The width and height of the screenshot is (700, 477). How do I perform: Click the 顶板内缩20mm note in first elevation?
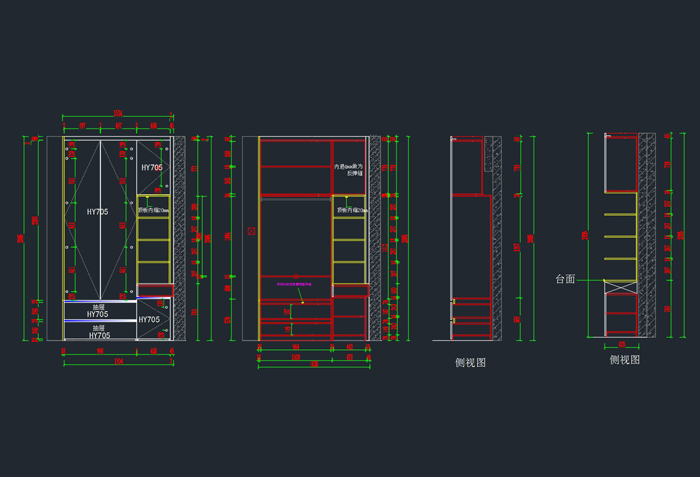154,211
